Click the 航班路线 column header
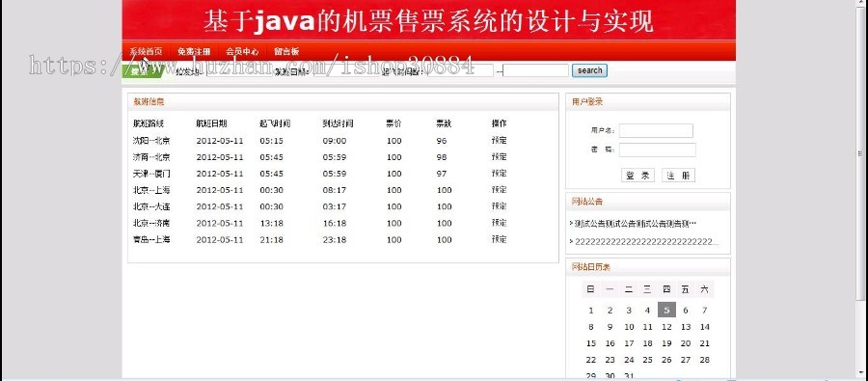868x381 pixels. (x=149, y=123)
